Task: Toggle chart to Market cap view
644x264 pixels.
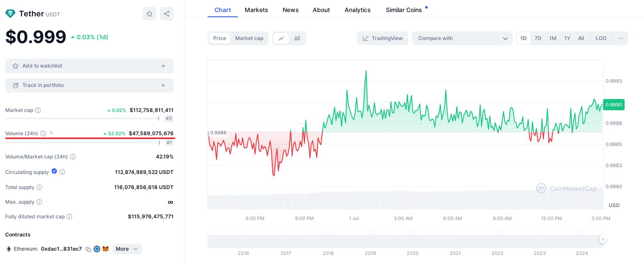Action: [x=249, y=38]
